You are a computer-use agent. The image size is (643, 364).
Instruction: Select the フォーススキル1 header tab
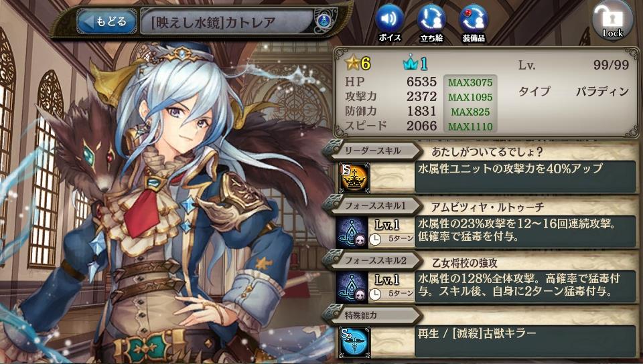372,205
